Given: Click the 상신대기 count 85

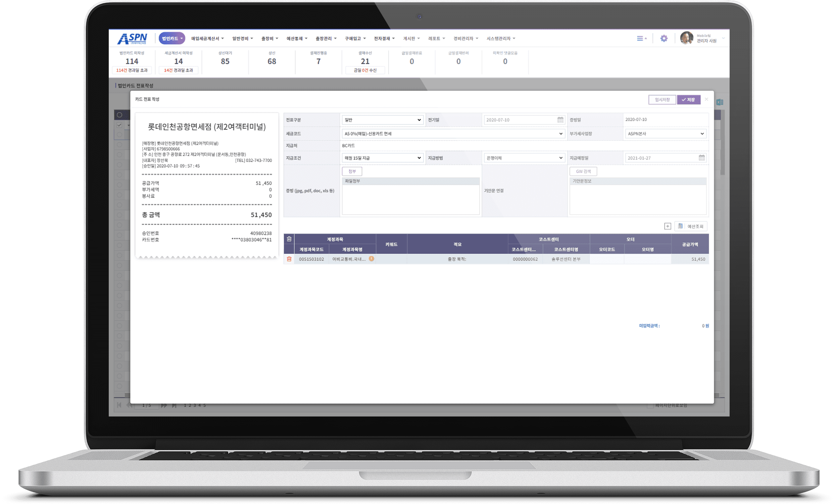Looking at the screenshot, I should point(225,62).
